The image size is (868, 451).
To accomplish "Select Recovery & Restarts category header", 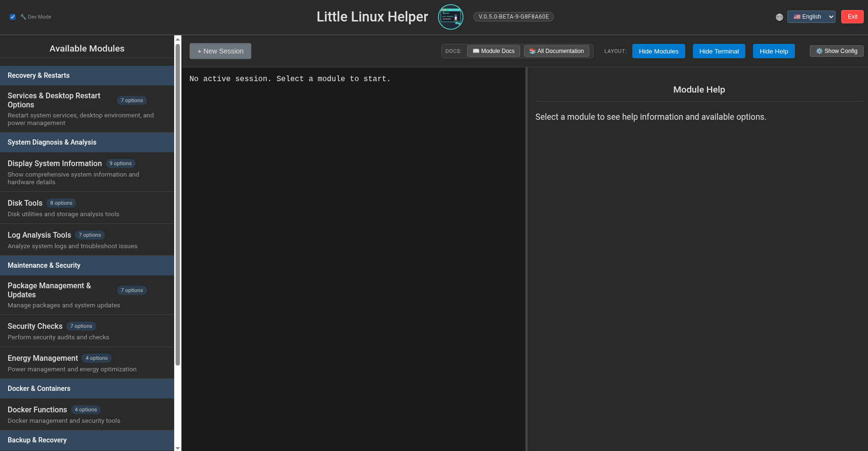I will point(87,75).
